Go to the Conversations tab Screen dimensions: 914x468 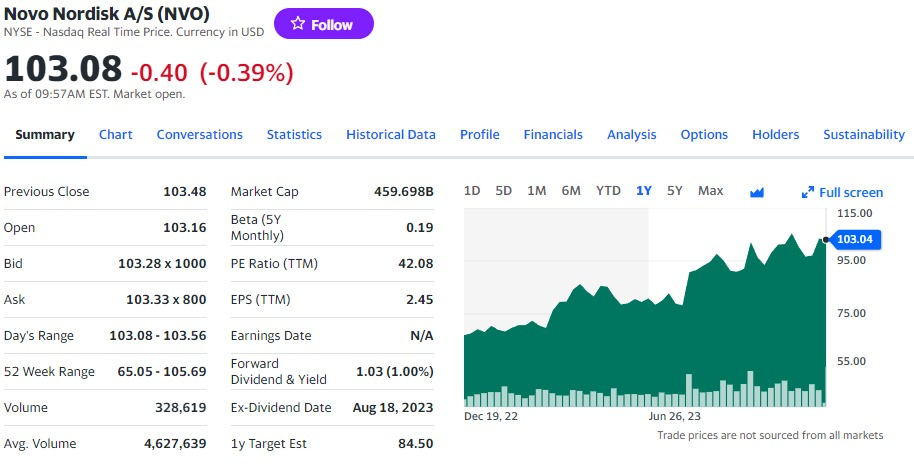[x=199, y=135]
